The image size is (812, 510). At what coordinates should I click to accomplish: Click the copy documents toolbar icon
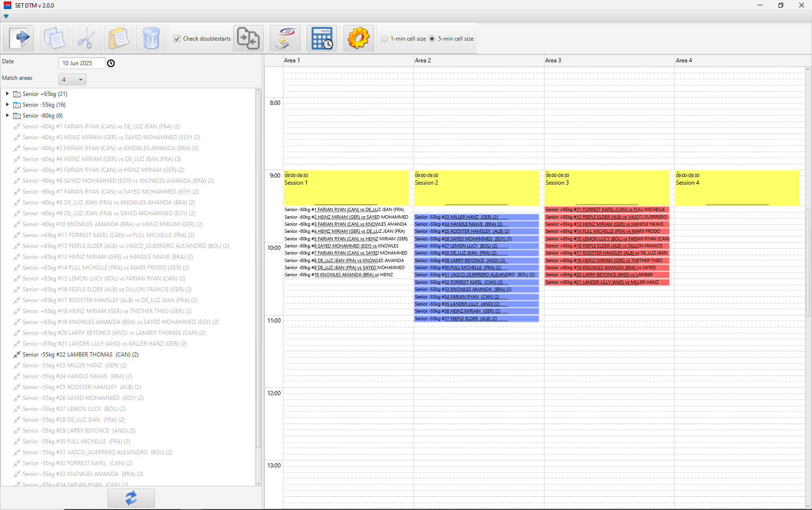[55, 38]
